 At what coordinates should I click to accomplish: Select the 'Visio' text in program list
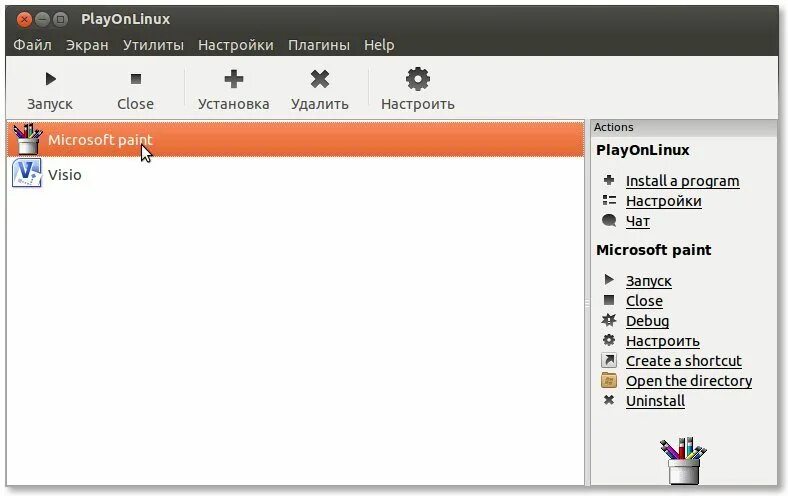tap(64, 175)
